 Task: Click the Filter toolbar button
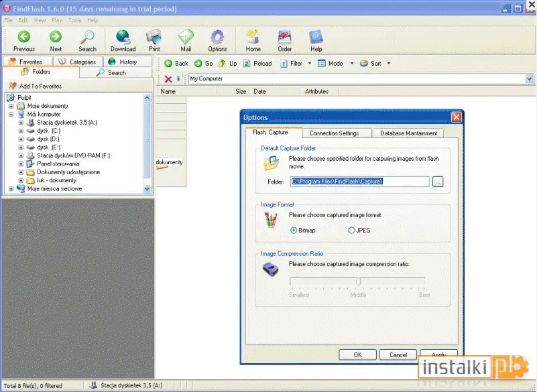click(292, 64)
